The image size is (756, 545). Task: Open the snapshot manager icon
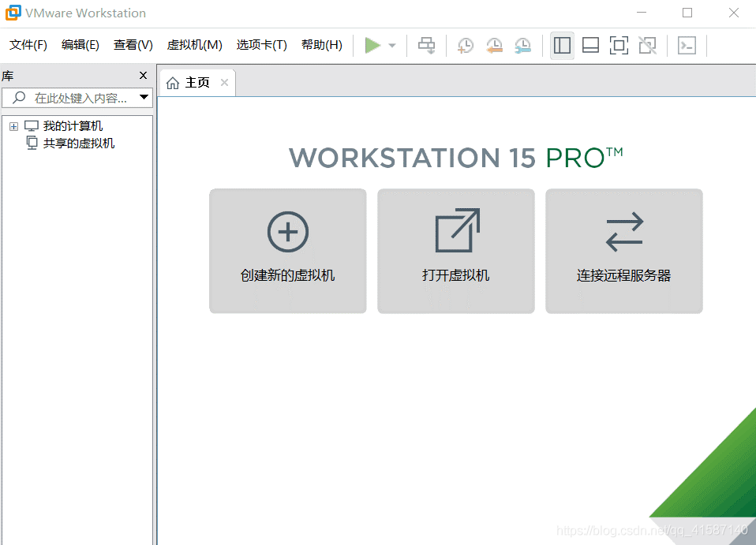(x=522, y=46)
